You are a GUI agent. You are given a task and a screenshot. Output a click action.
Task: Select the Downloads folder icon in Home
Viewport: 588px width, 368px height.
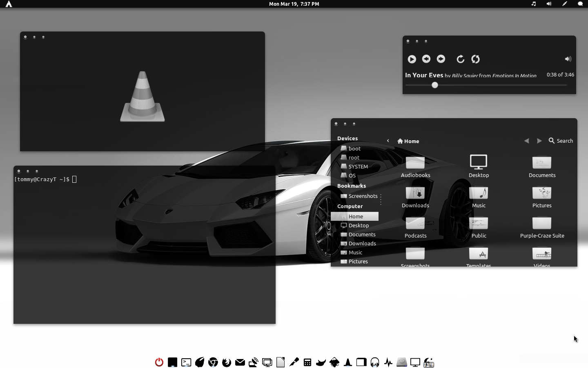click(x=415, y=197)
